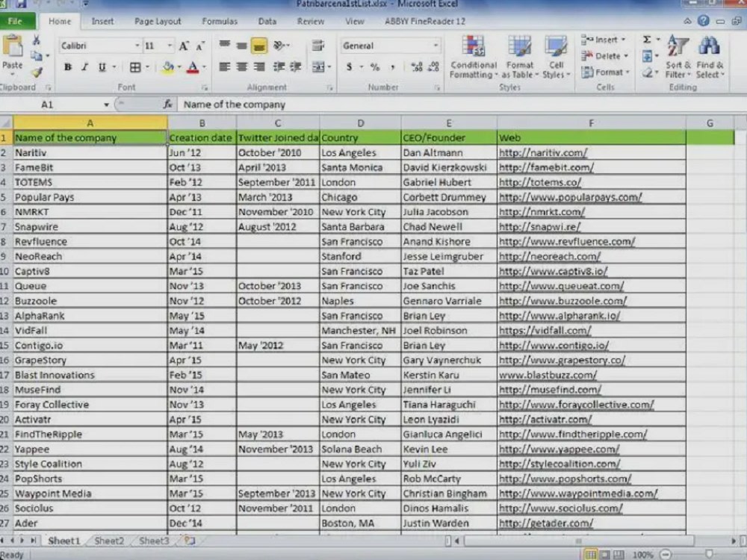This screenshot has height=560, width=747.
Task: Apply Comma Style format
Action: [x=393, y=67]
